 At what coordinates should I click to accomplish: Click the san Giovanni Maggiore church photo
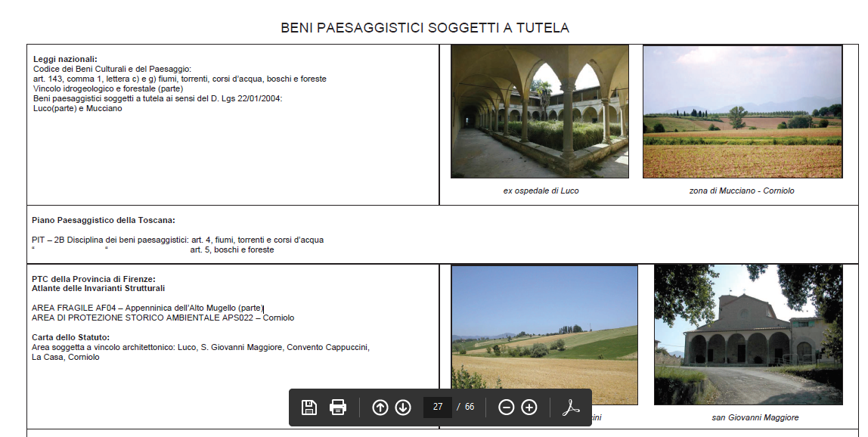pos(748,334)
